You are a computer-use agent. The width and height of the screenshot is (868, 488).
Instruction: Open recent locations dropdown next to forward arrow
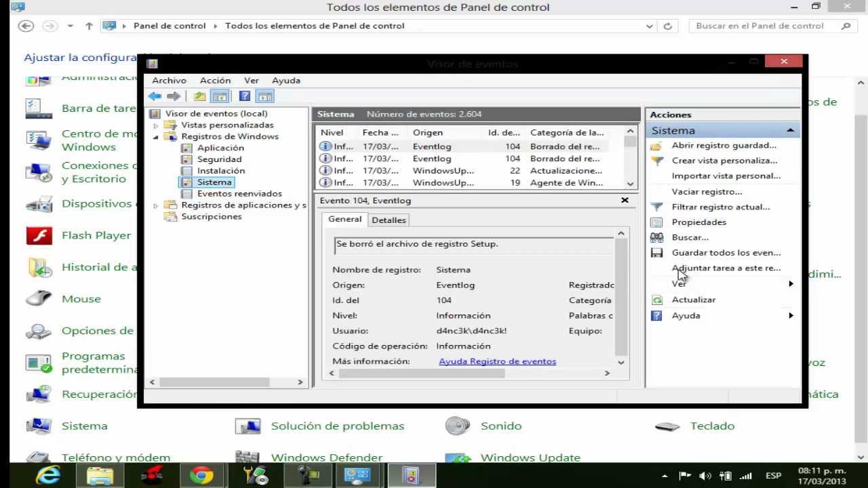[70, 26]
